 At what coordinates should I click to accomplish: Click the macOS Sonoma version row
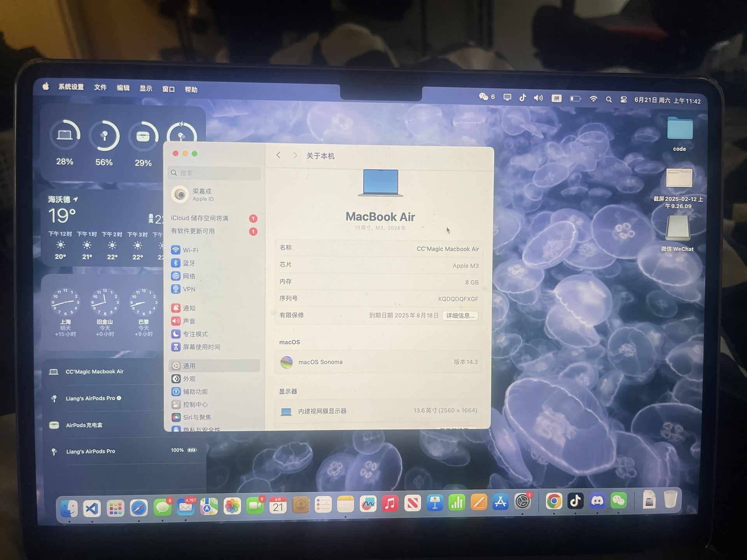tap(379, 362)
